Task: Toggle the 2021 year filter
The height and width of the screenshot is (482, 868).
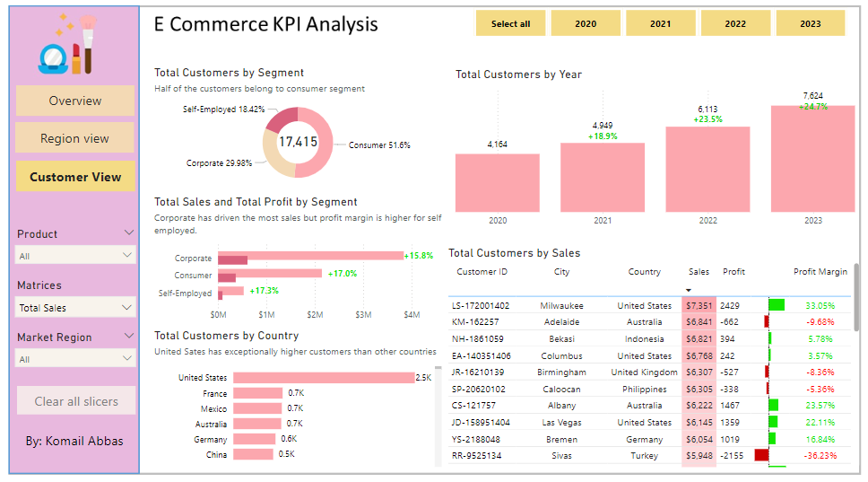Action: click(x=660, y=23)
